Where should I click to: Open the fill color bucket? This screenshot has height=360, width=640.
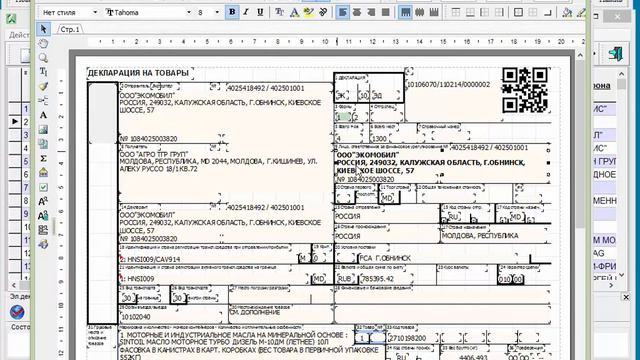(567, 12)
